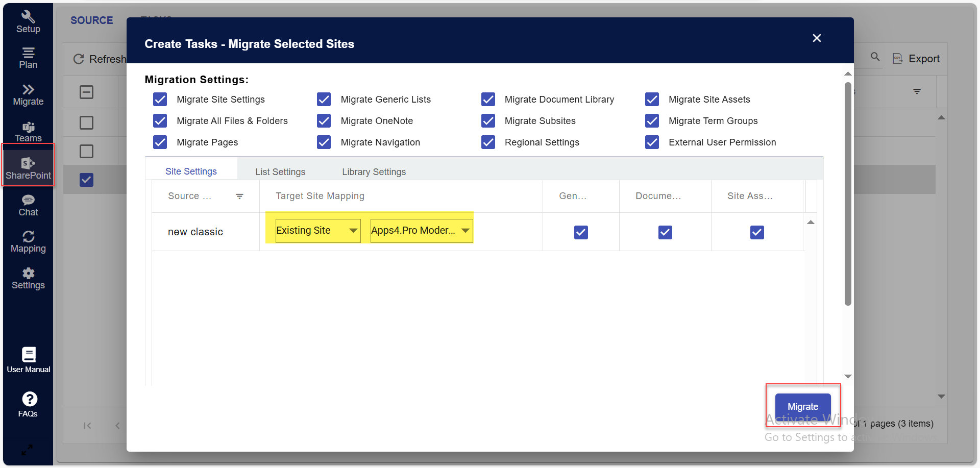Screen dimensions: 980x468
Task: Switch to the List Settings tab
Action: point(280,171)
